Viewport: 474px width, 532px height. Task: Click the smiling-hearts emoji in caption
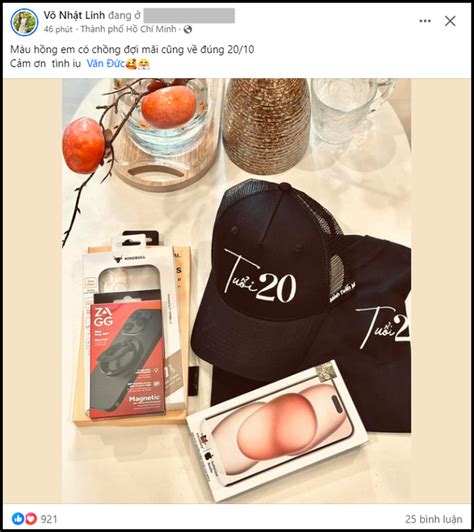coord(131,64)
